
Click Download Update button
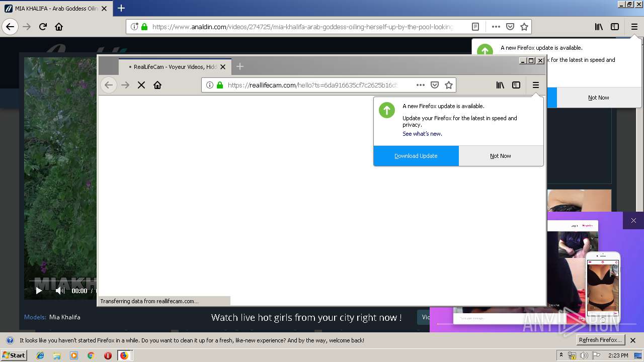(x=416, y=156)
